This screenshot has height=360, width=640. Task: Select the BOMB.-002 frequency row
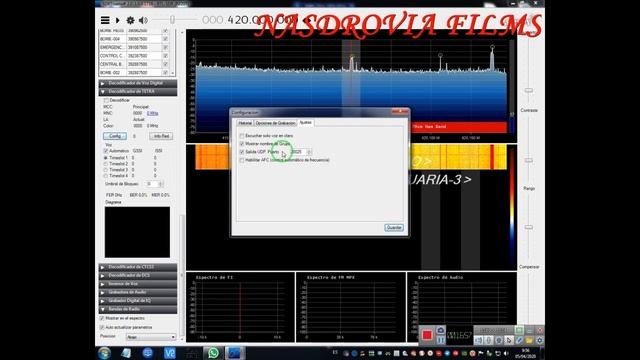point(134,73)
